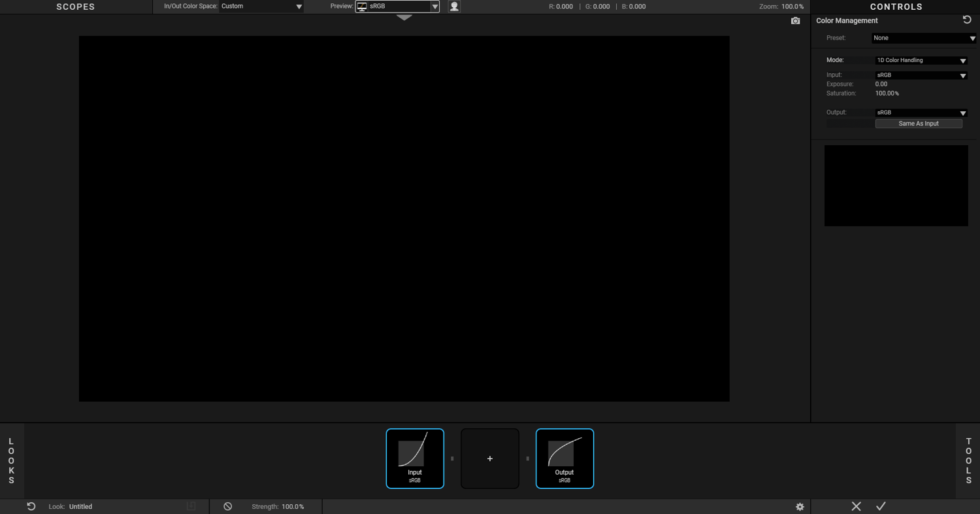980x514 pixels.
Task: Open settings via the gear icon
Action: 800,507
